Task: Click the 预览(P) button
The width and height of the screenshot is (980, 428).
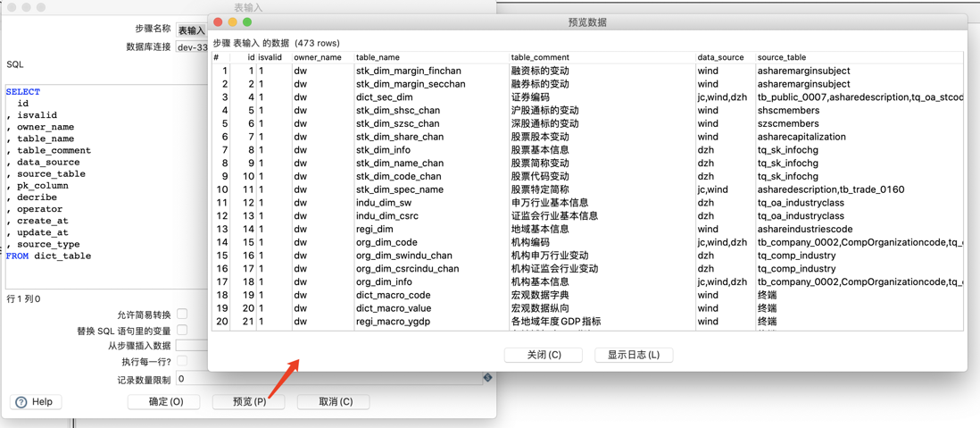Action: pos(249,402)
